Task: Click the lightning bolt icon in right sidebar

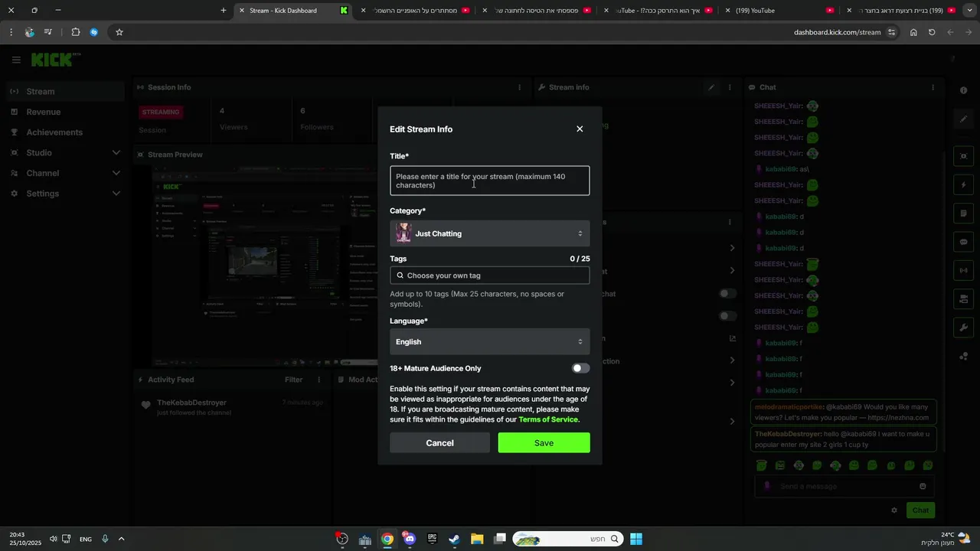Action: (963, 184)
